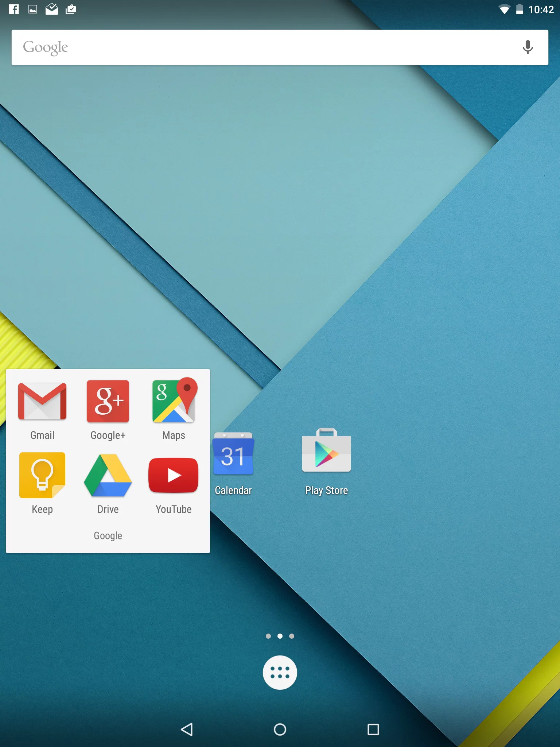Tap the Recent apps square button

pyautogui.click(x=373, y=729)
